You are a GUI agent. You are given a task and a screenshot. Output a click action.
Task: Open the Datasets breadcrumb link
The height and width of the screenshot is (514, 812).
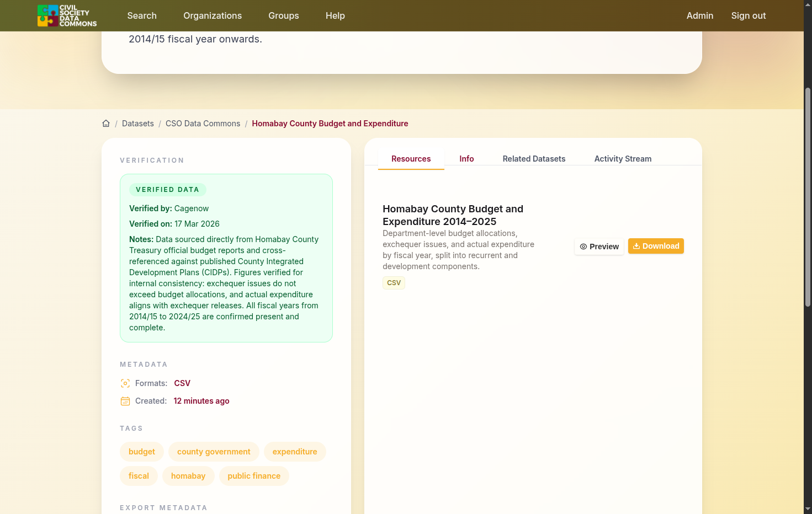(x=138, y=124)
